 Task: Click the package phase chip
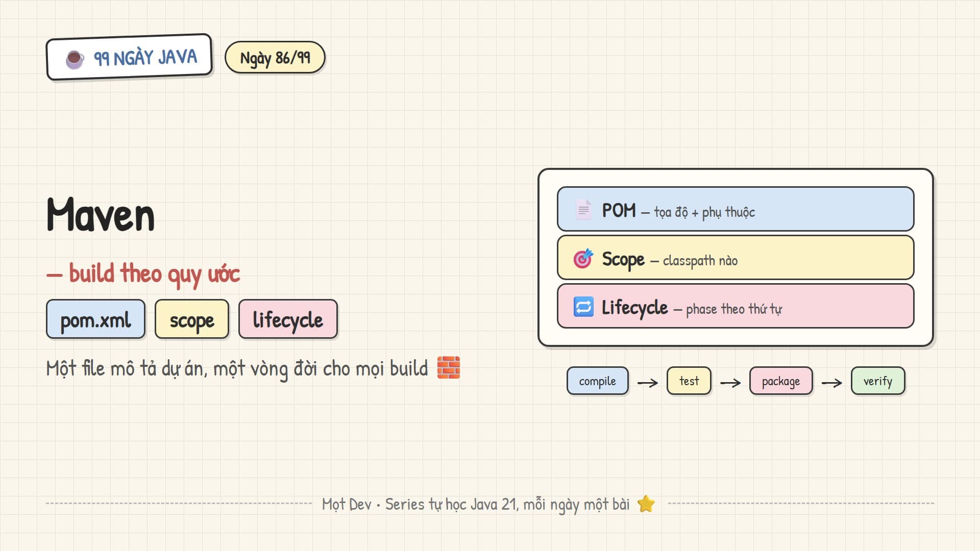[781, 381]
